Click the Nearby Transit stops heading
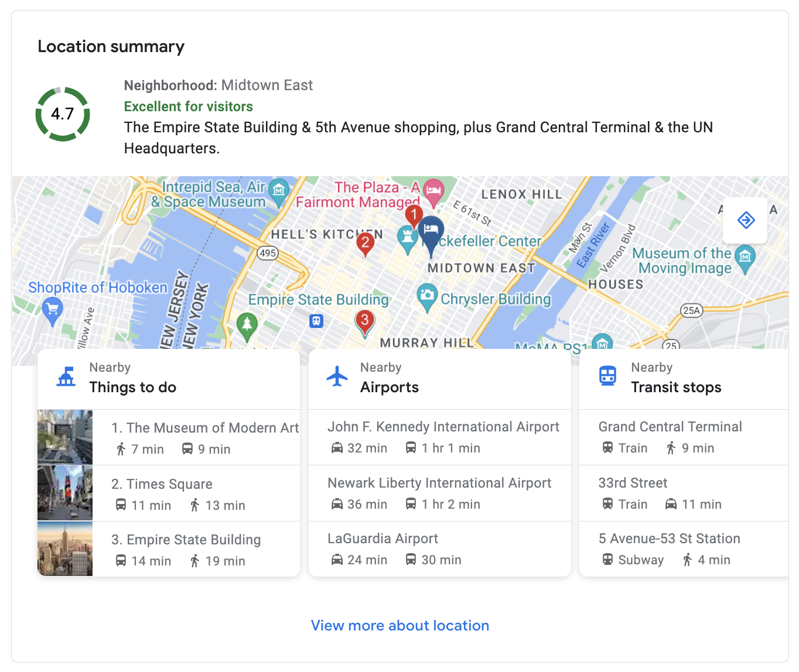799x672 pixels. click(676, 378)
